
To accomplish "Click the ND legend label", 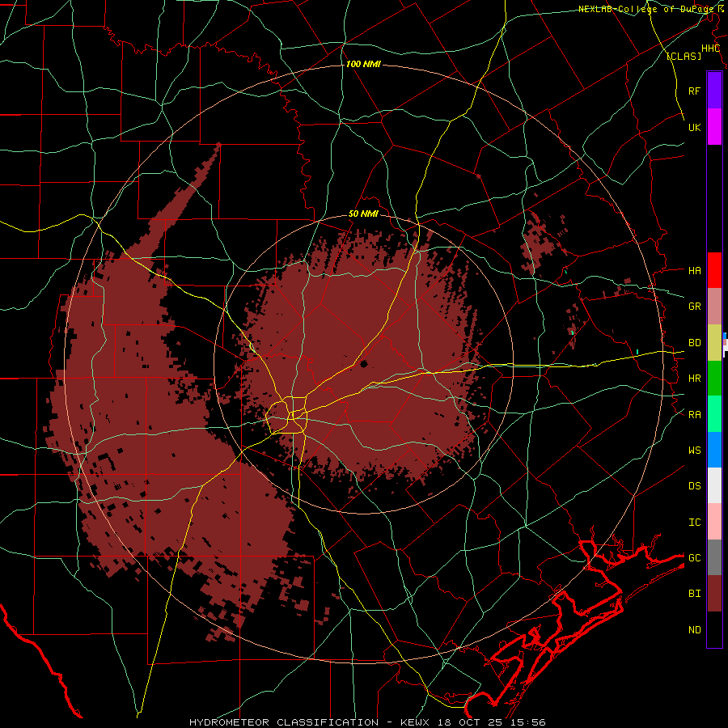I will (694, 630).
